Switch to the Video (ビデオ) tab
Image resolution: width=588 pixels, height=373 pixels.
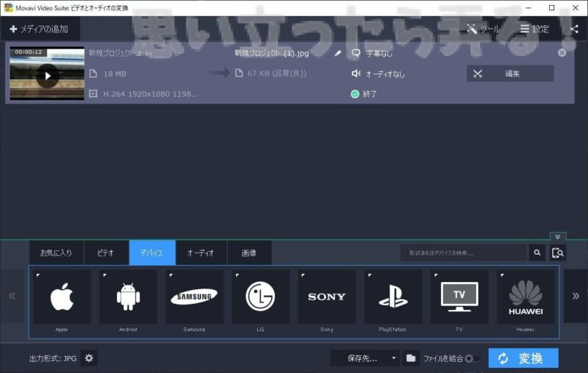[106, 253]
